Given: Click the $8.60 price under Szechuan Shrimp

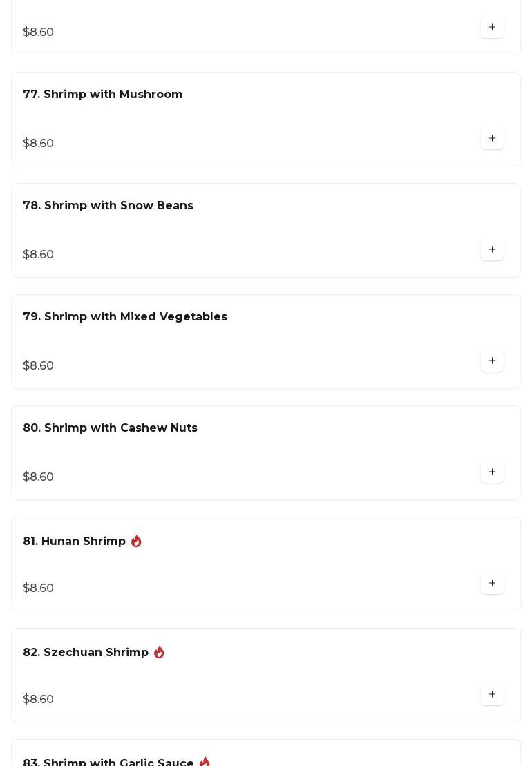Looking at the screenshot, I should tap(39, 700).
